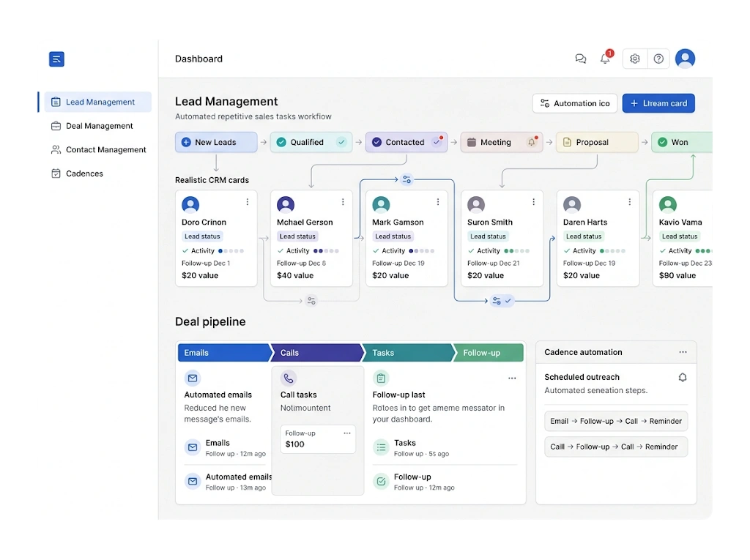Select the Won stage

(x=682, y=142)
